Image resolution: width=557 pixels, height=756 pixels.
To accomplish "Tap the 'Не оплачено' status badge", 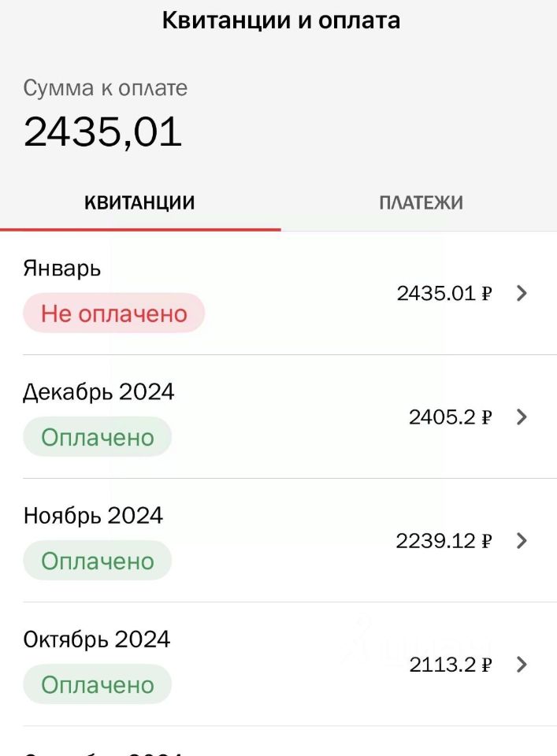I will [113, 313].
